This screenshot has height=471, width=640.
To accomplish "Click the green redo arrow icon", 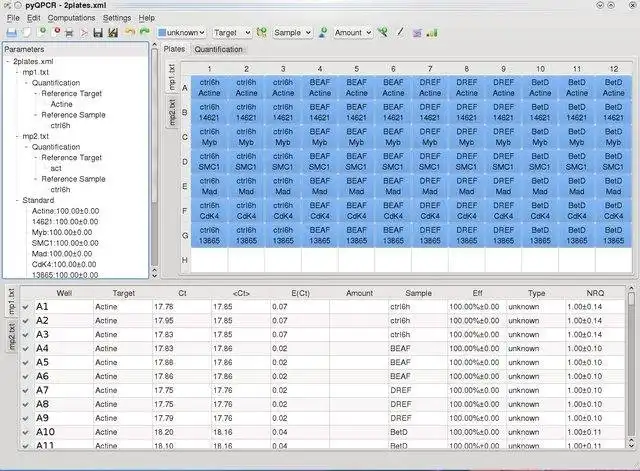I will coord(144,32).
